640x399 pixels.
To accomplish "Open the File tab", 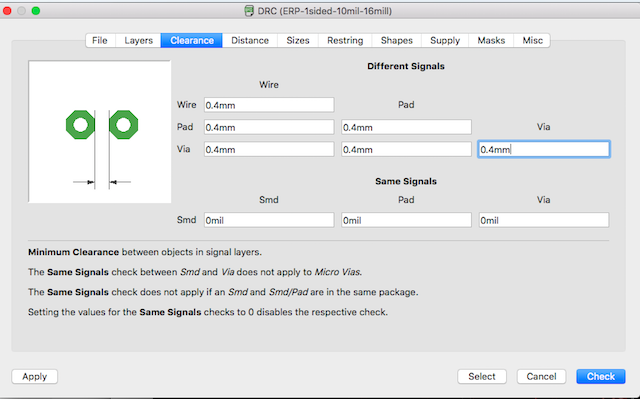I will coord(100,40).
